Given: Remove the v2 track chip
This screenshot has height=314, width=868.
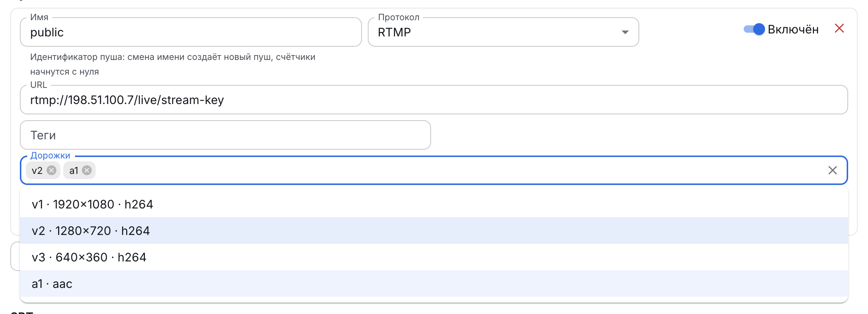Looking at the screenshot, I should click(x=51, y=170).
